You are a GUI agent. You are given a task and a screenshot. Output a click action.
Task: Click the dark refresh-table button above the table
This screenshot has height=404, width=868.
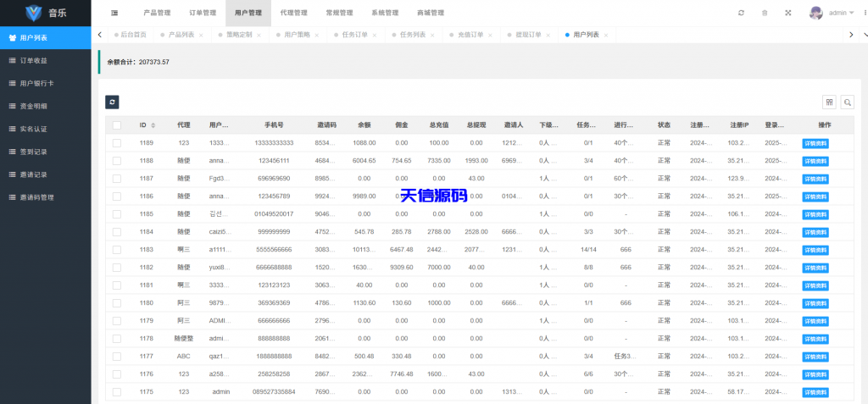pos(112,102)
